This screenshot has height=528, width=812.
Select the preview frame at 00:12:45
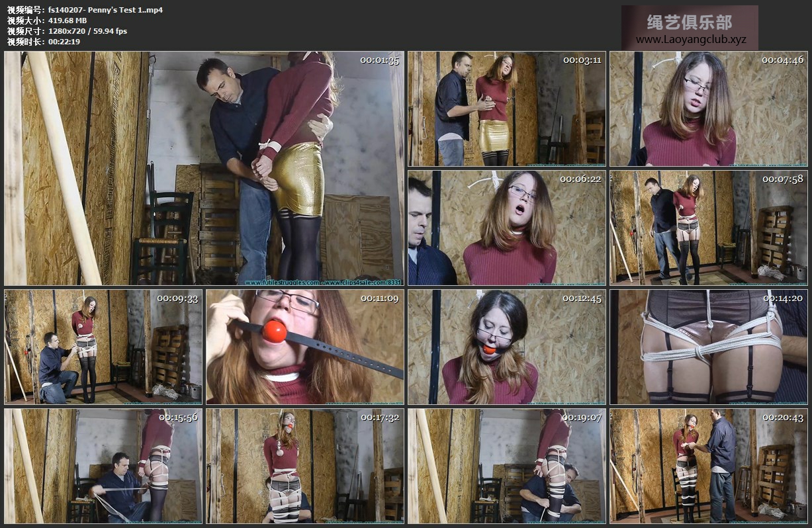(x=506, y=346)
